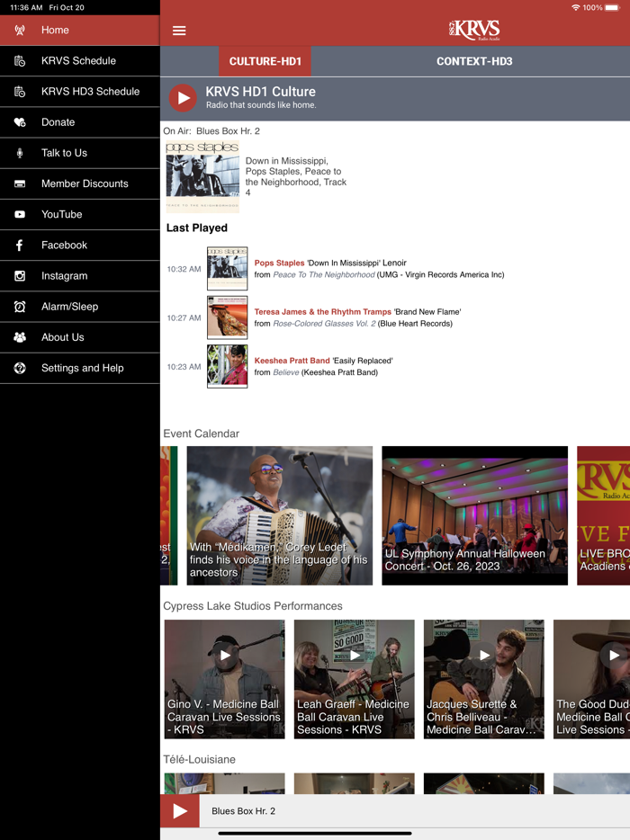
Task: Open Home menu item
Action: point(80,30)
